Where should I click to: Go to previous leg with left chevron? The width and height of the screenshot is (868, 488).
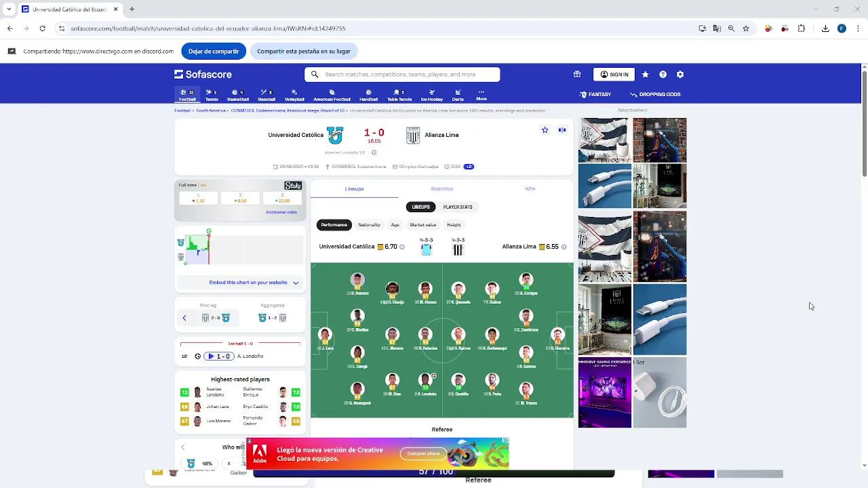point(184,318)
